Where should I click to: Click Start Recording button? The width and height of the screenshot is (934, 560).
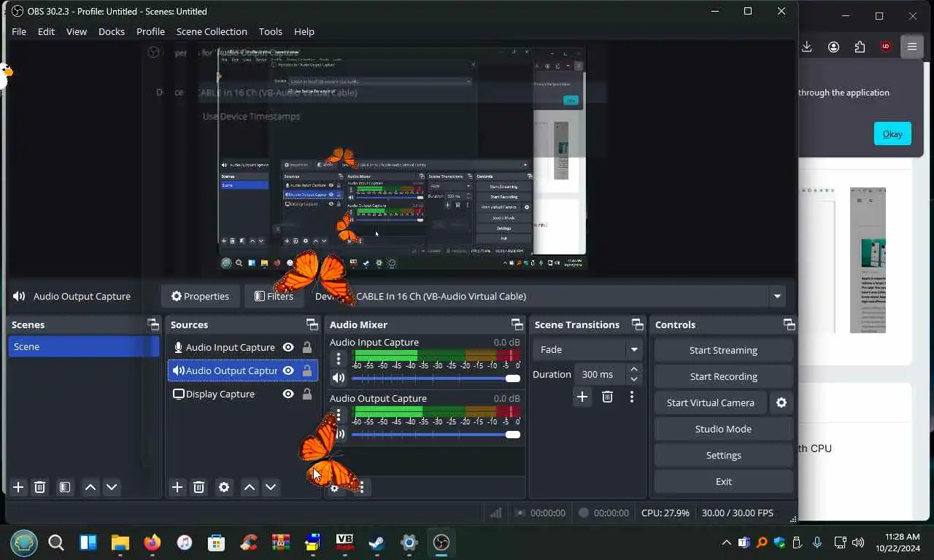tap(723, 376)
